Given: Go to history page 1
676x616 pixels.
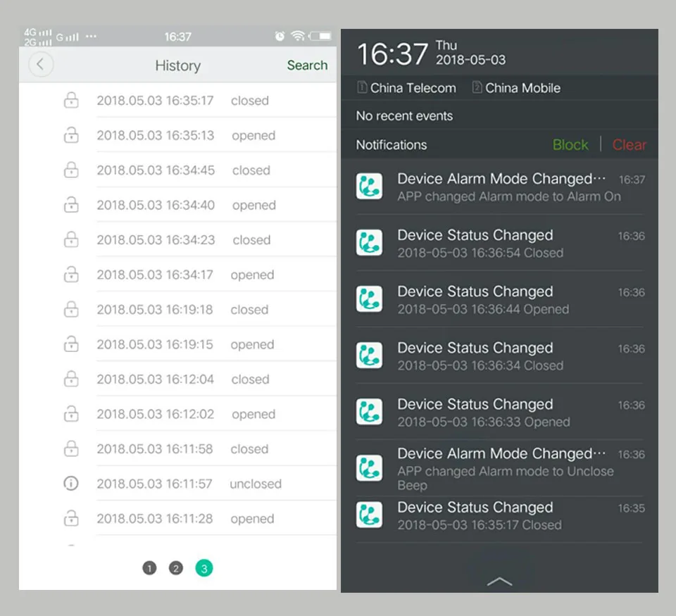Looking at the screenshot, I should pyautogui.click(x=149, y=568).
